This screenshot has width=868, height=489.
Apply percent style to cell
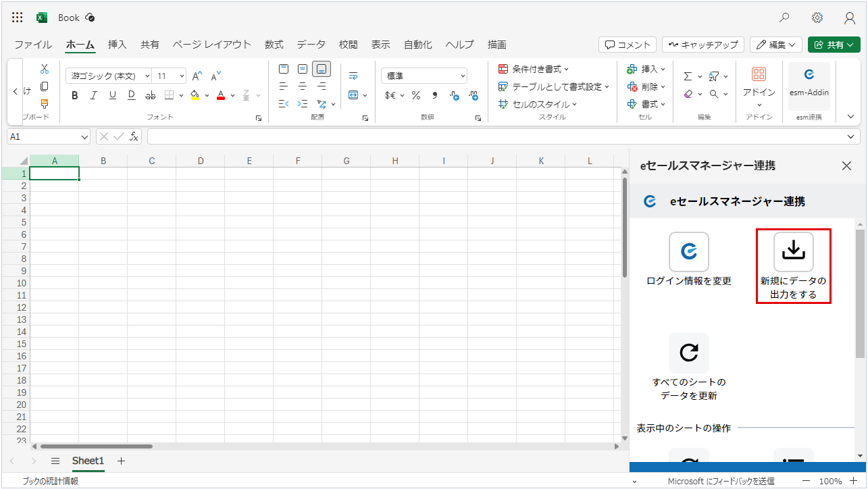tap(416, 95)
